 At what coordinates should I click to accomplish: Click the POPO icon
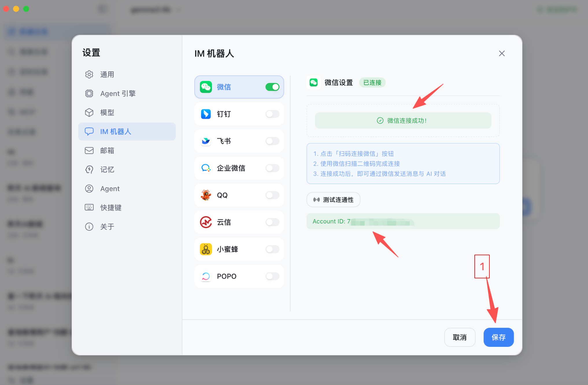click(x=206, y=276)
